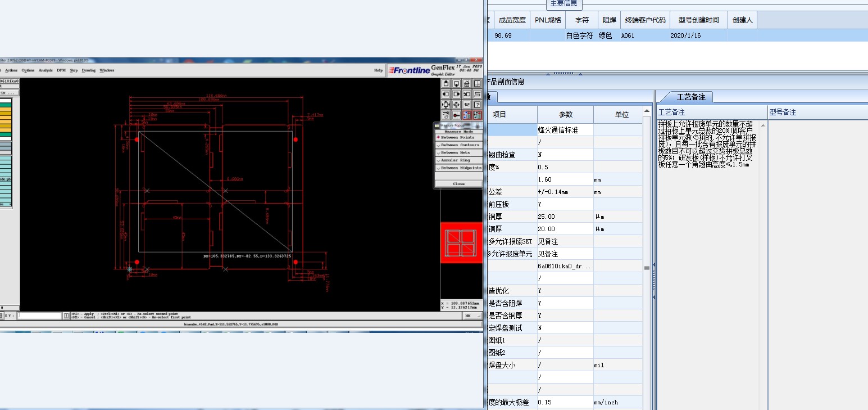The image size is (868, 410).
Task: Click the 型号备注 notes header
Action: [x=783, y=112]
